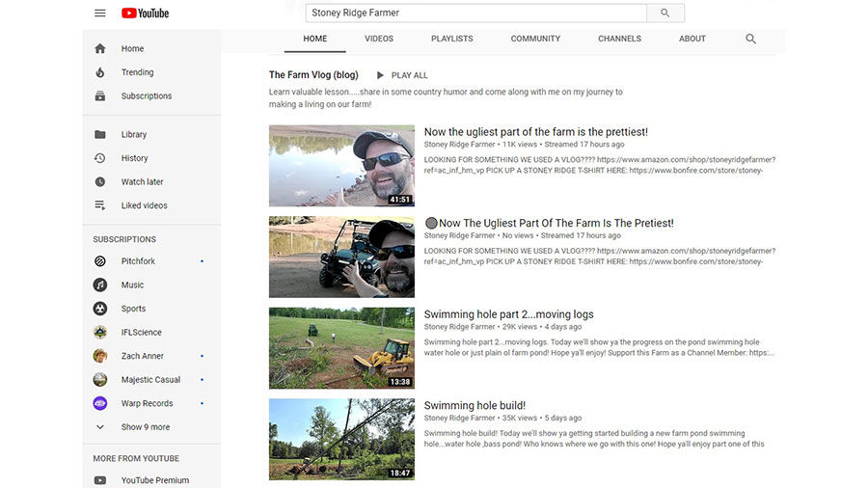Open Liked videos in sidebar
Viewport: 868px width, 488px height.
(144, 205)
